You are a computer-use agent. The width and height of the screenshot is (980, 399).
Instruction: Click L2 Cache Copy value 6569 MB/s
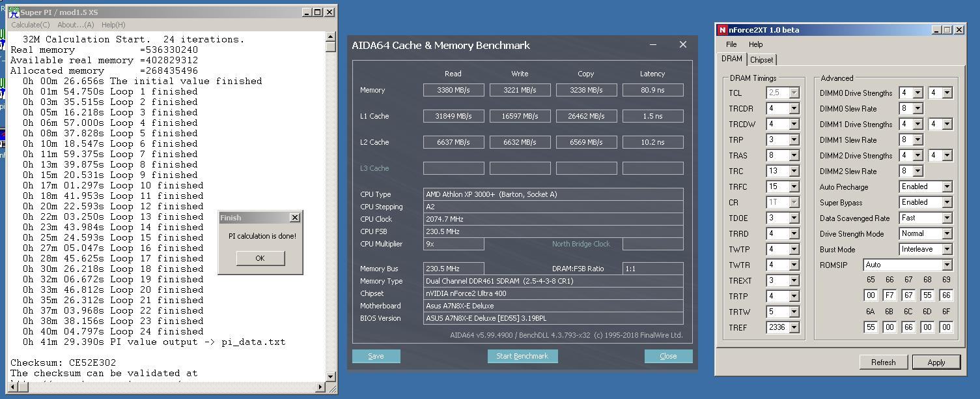(x=586, y=142)
